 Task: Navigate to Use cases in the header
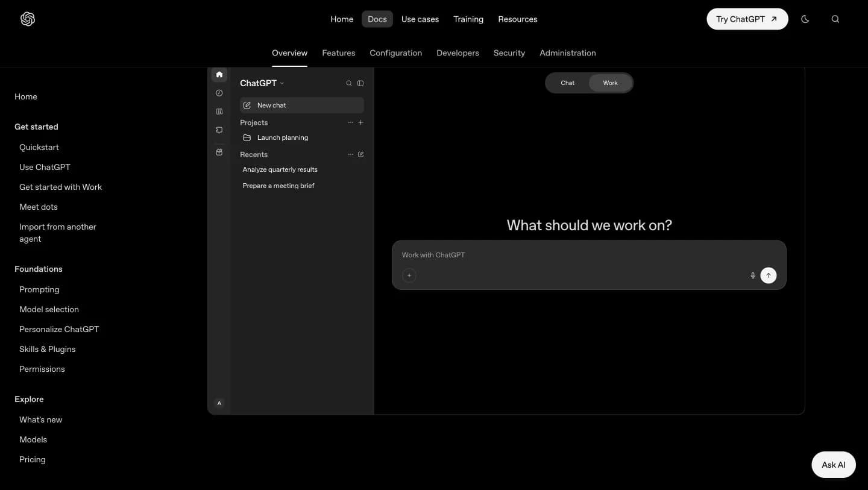(x=420, y=19)
